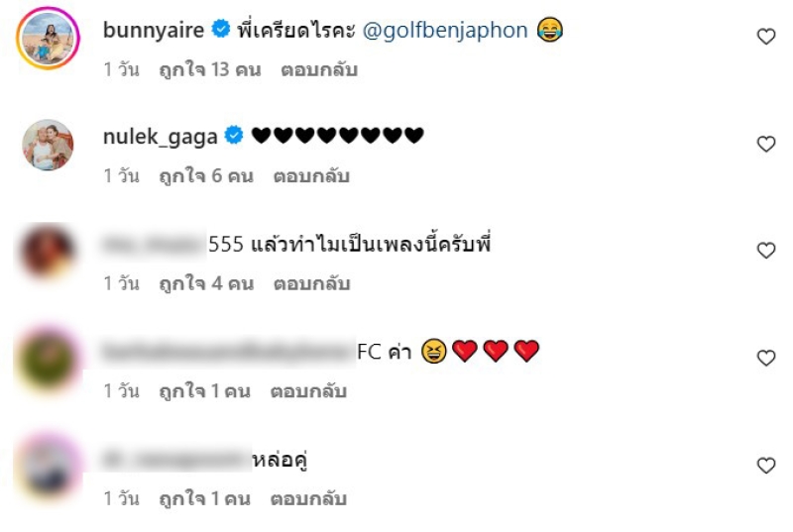Open nulek_gaga's profile avatar

click(48, 145)
